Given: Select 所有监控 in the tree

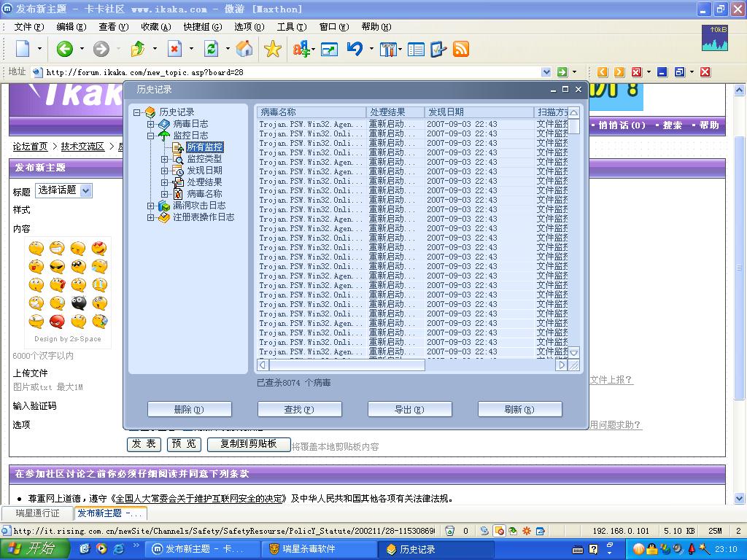Looking at the screenshot, I should pos(204,147).
